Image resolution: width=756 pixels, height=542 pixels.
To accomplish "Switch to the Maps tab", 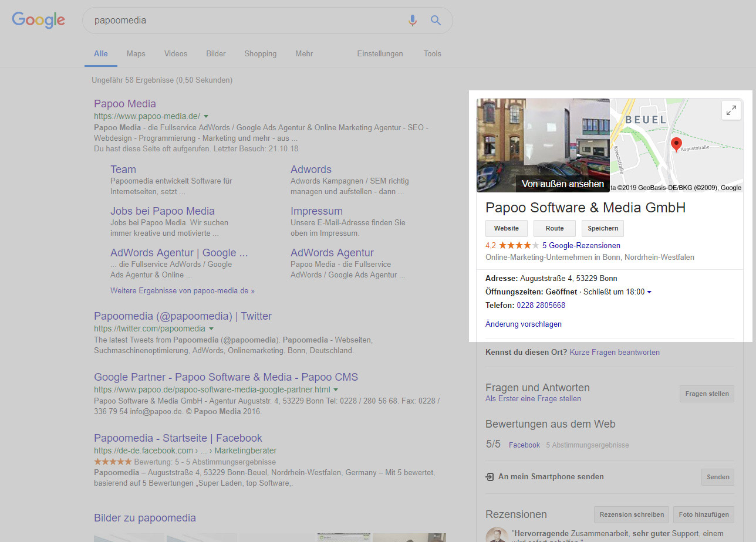I will (x=136, y=53).
